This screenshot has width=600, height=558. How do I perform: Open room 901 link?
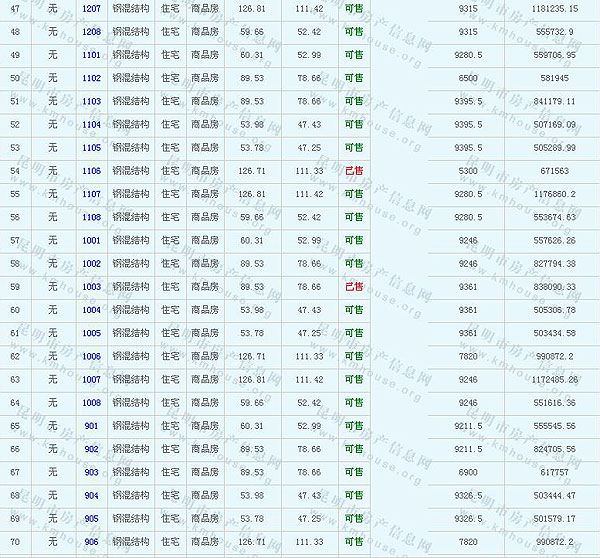point(91,426)
